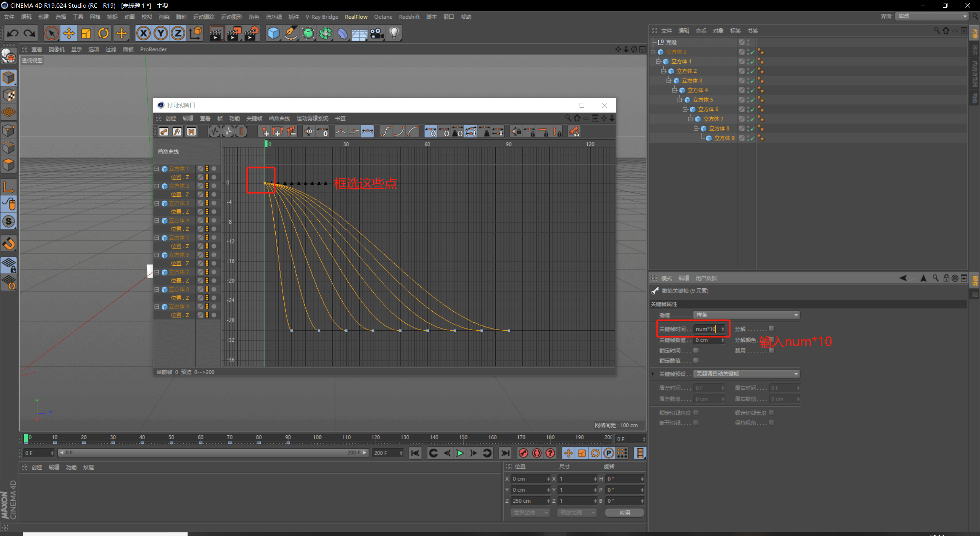Go to end of animation
Viewport: 980px width, 536px height.
pos(505,453)
